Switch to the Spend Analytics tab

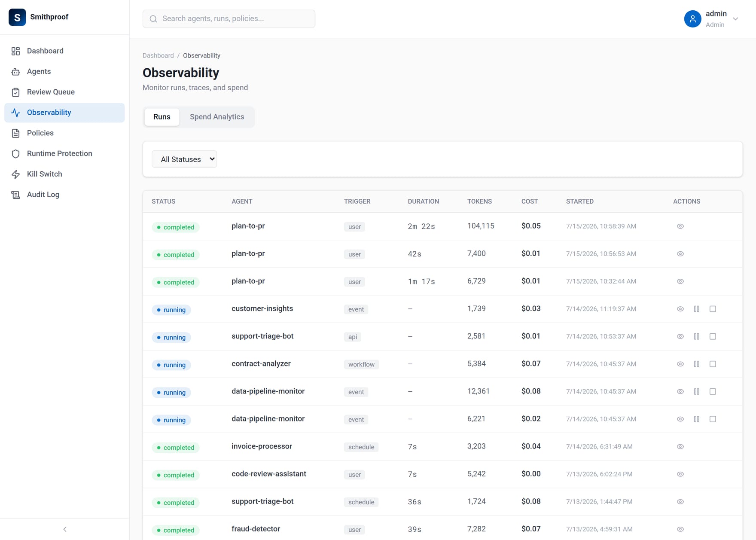coord(217,117)
